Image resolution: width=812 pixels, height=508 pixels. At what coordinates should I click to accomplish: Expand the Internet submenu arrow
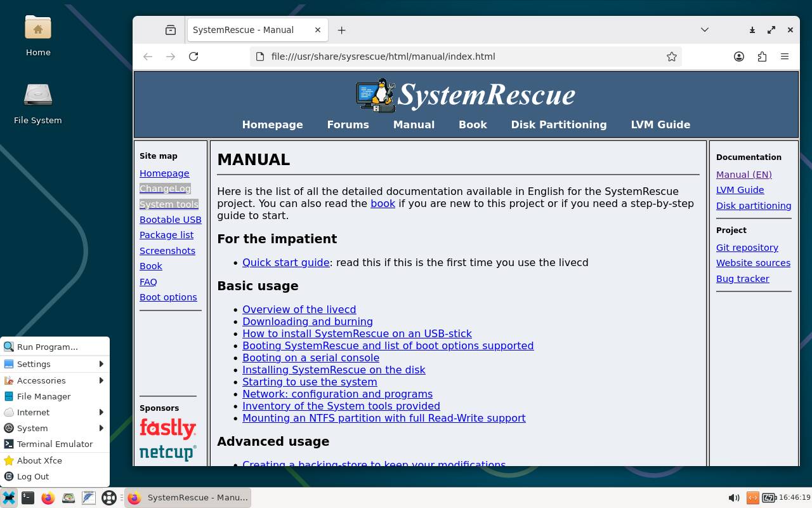[101, 412]
